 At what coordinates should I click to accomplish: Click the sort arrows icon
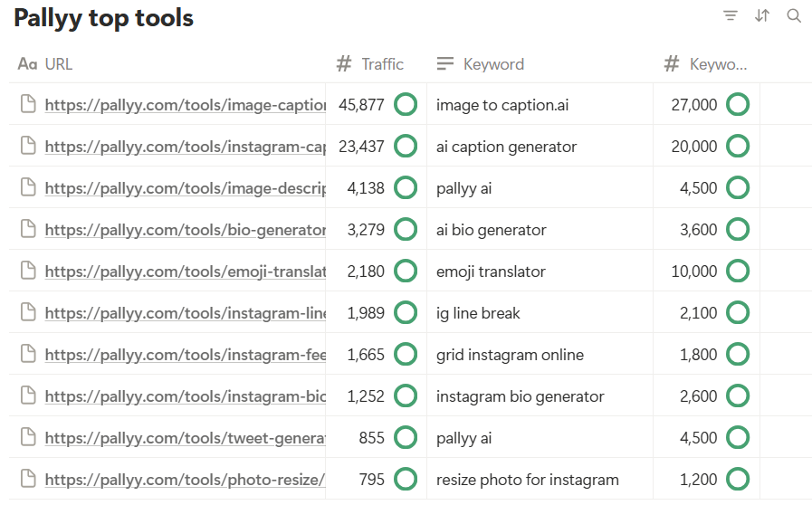coord(762,15)
